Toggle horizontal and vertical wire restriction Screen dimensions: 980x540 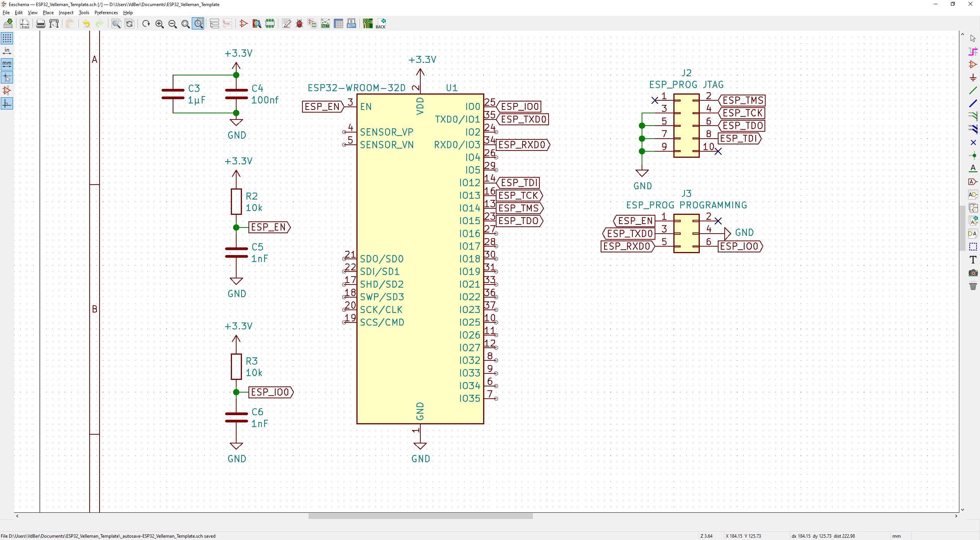7,103
